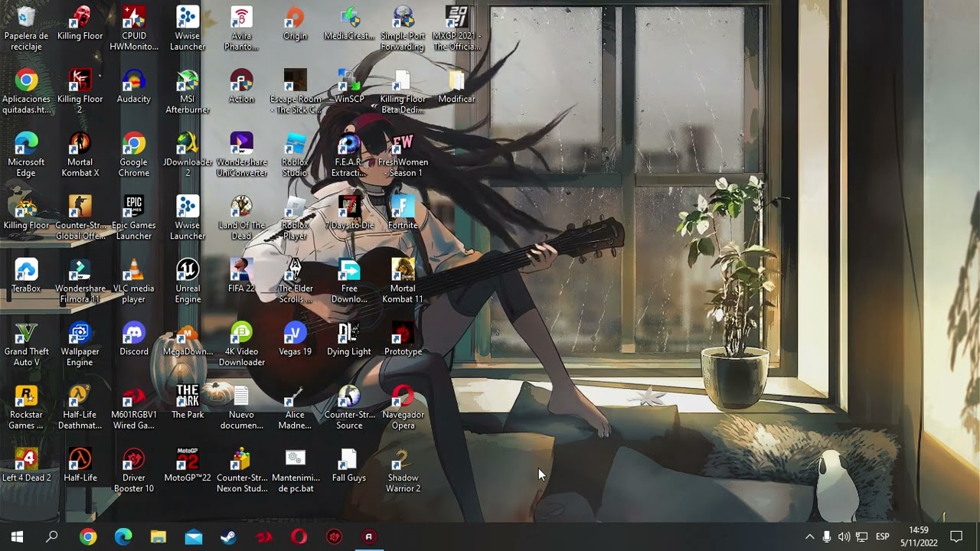The height and width of the screenshot is (551, 980).
Task: Select the Roblox Studio icon
Action: tap(295, 155)
